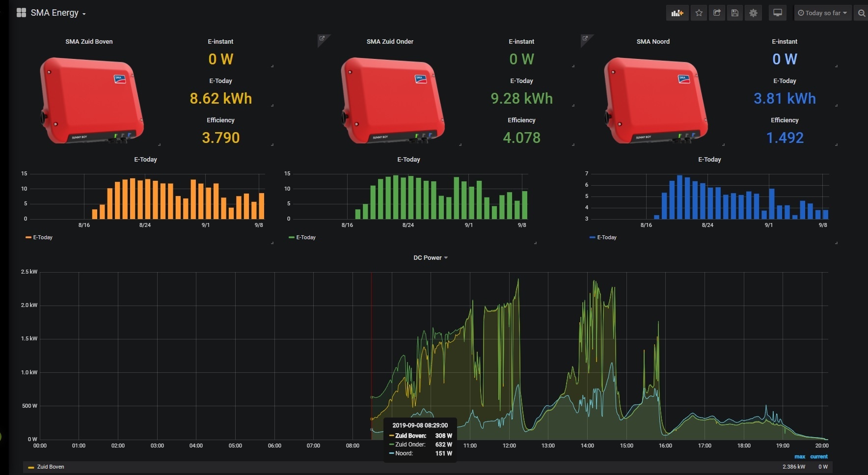
Task: Click the Efficiency title above 4.078
Action: click(521, 120)
